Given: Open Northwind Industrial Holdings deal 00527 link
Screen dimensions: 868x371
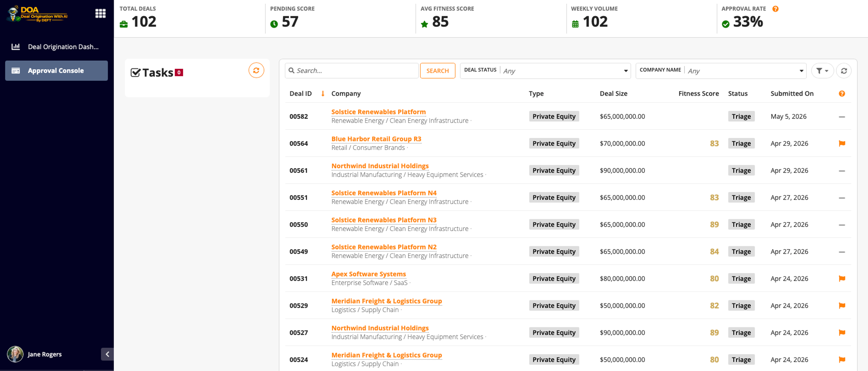Looking at the screenshot, I should (x=380, y=328).
